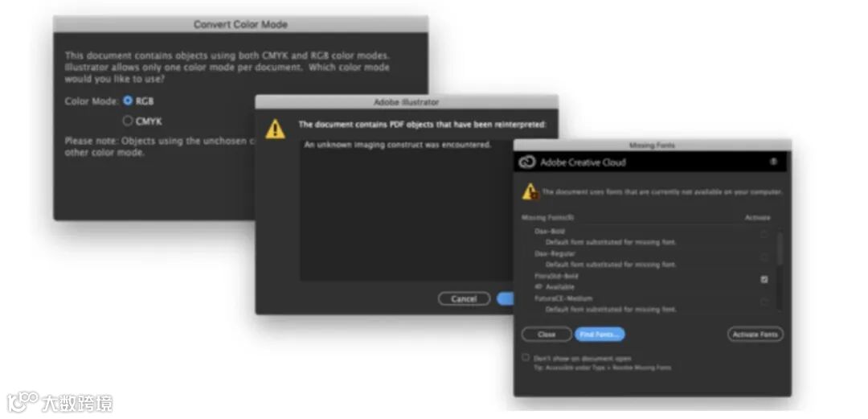868x419 pixels.
Task: Click the logo watermark icon at bottom left
Action: (23, 402)
